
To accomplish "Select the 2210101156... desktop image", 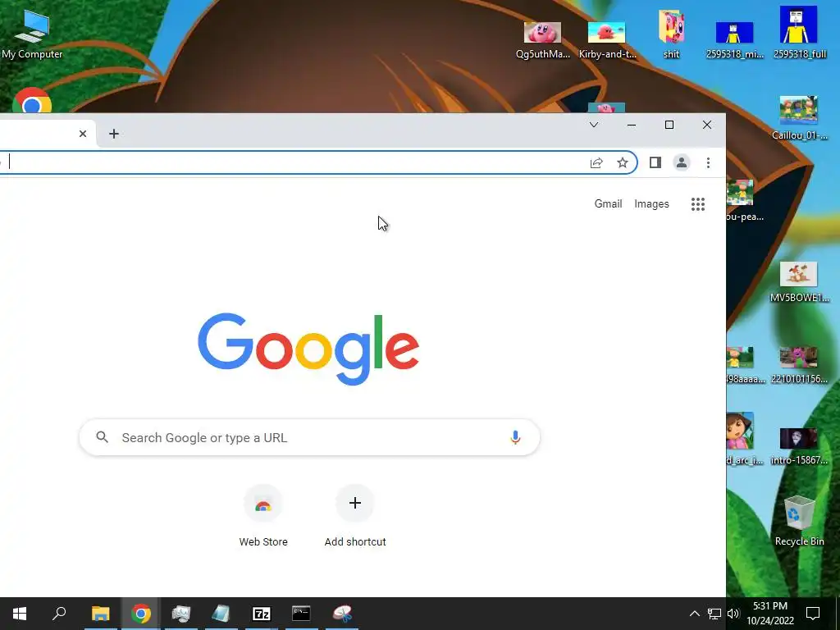I will (x=799, y=365).
